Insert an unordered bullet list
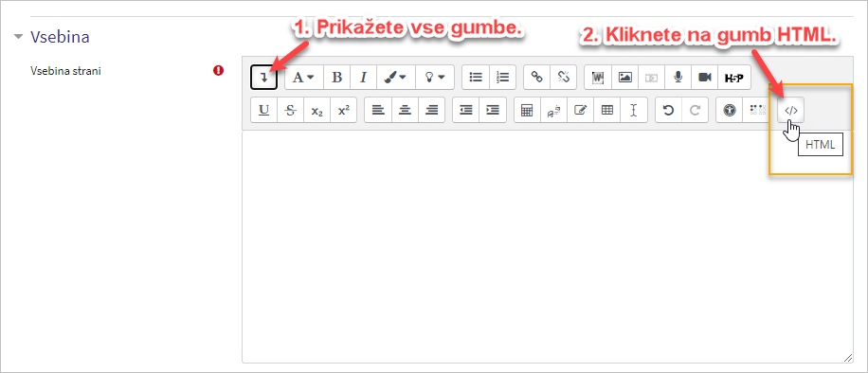This screenshot has width=868, height=373. [476, 77]
